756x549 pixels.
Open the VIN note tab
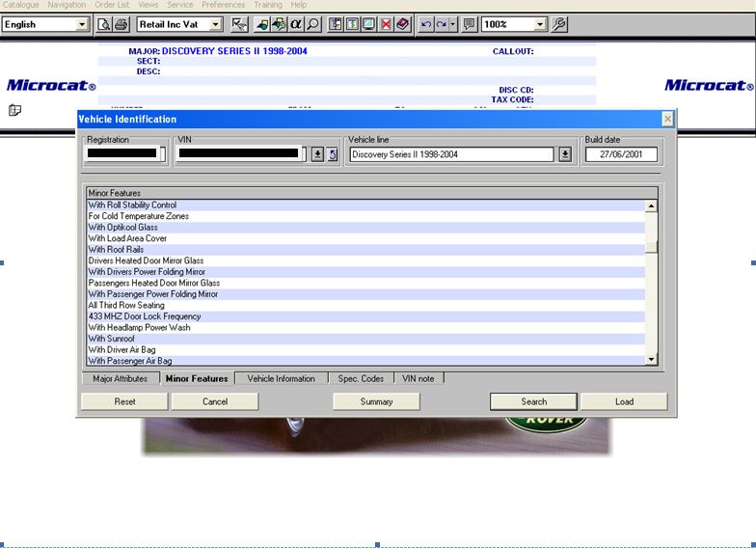click(x=418, y=378)
